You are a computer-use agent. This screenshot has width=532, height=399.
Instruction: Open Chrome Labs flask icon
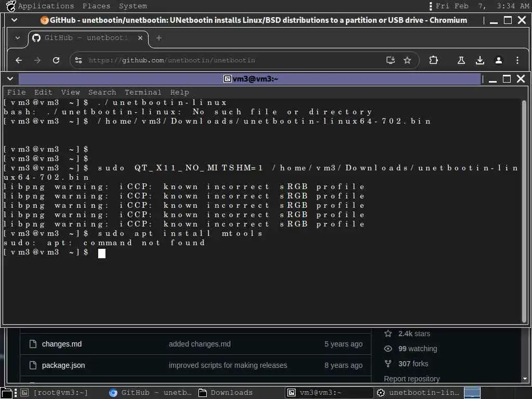[461, 60]
